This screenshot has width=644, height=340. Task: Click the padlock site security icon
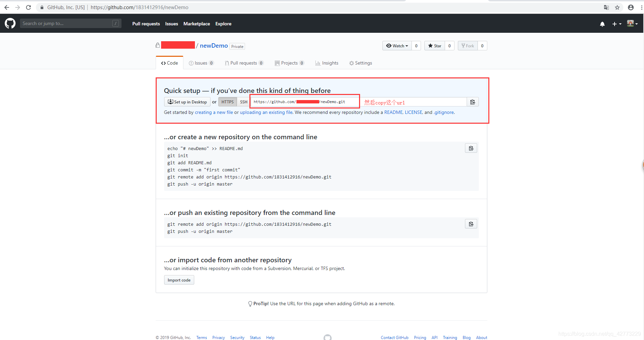tap(42, 7)
